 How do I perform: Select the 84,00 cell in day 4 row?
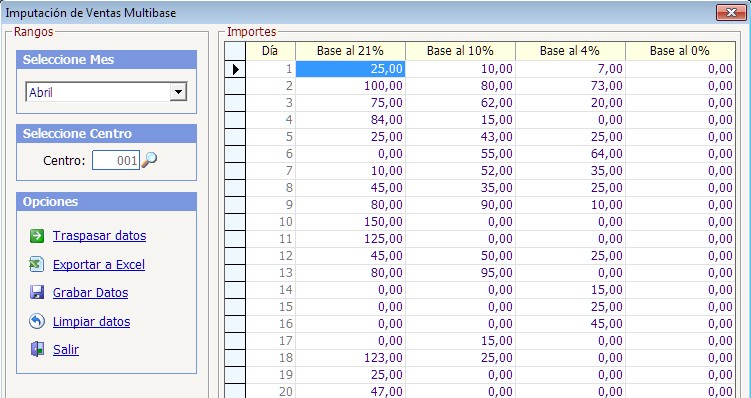[350, 120]
